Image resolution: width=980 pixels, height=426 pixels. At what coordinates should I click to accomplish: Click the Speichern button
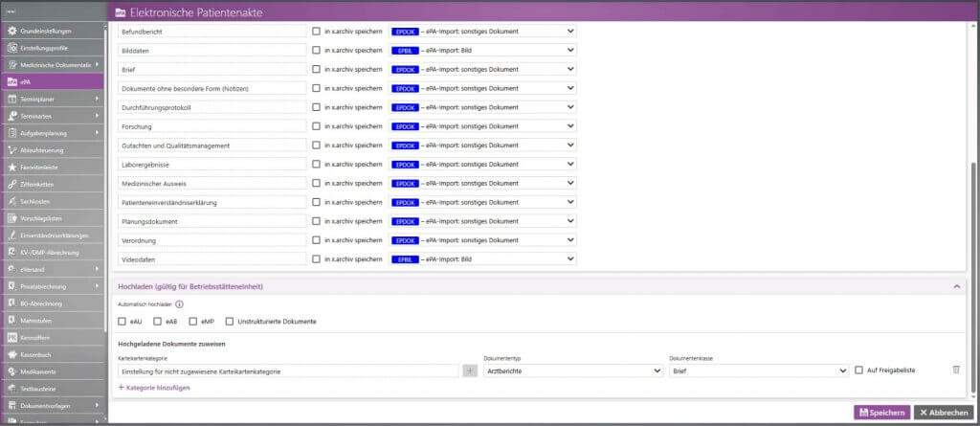[x=880, y=413]
